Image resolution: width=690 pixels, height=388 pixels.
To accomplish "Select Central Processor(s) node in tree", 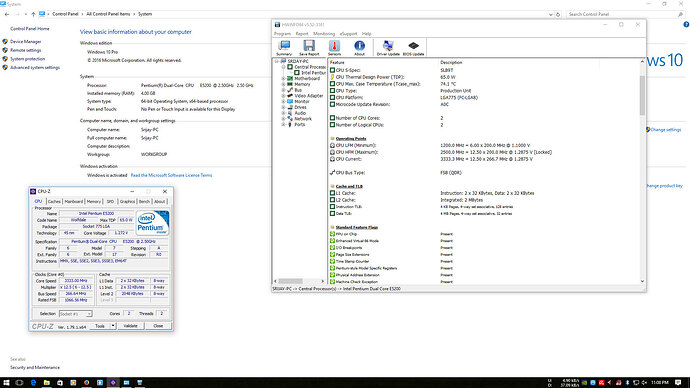I will 310,67.
